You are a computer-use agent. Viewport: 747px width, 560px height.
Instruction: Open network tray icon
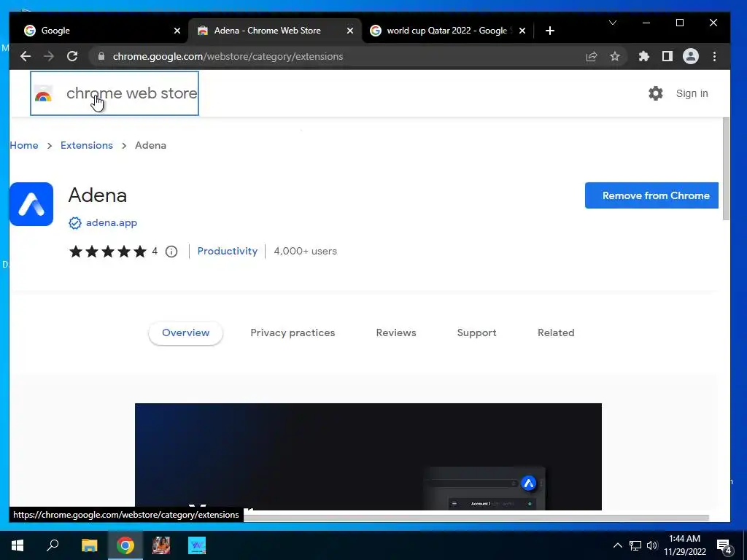click(635, 545)
